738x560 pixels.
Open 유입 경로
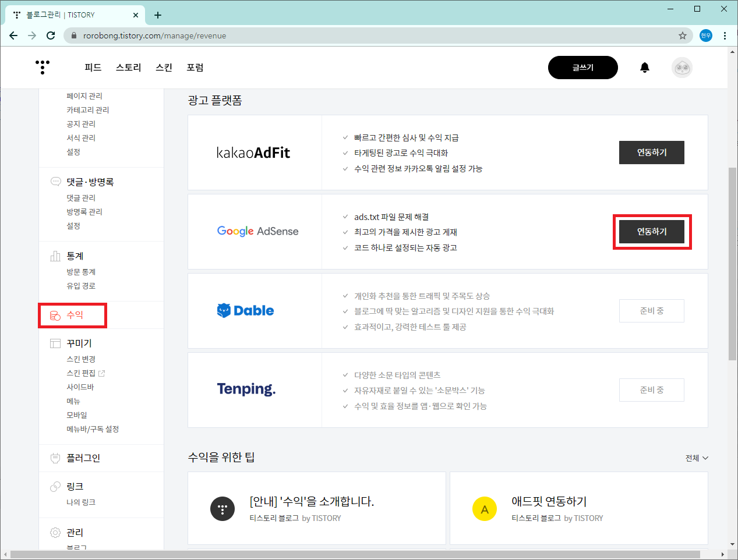click(81, 286)
